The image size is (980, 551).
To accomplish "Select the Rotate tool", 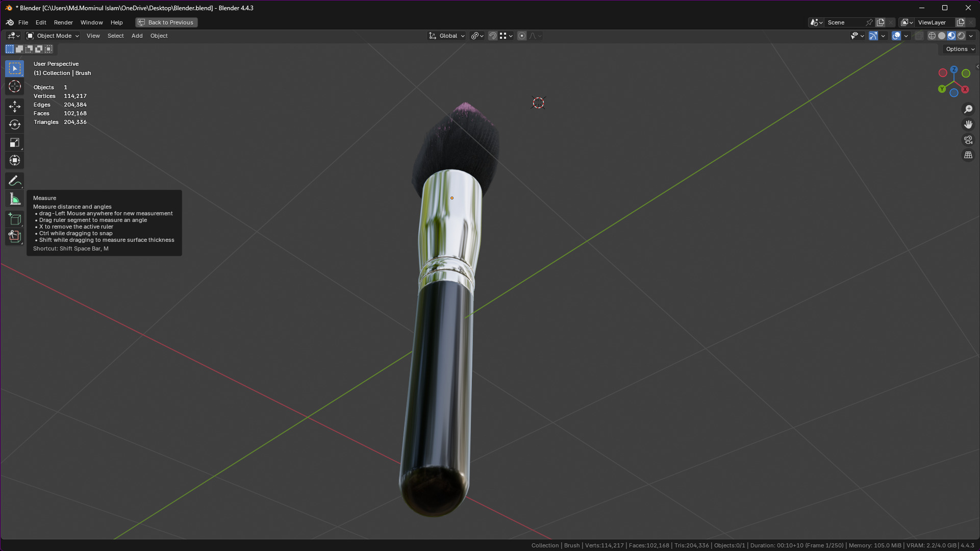I will tap(14, 124).
